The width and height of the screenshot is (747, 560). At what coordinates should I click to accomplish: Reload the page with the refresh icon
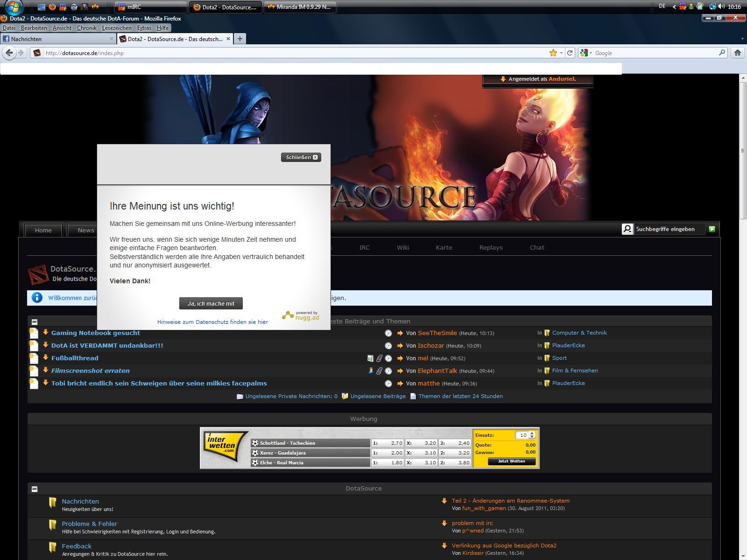click(x=570, y=53)
